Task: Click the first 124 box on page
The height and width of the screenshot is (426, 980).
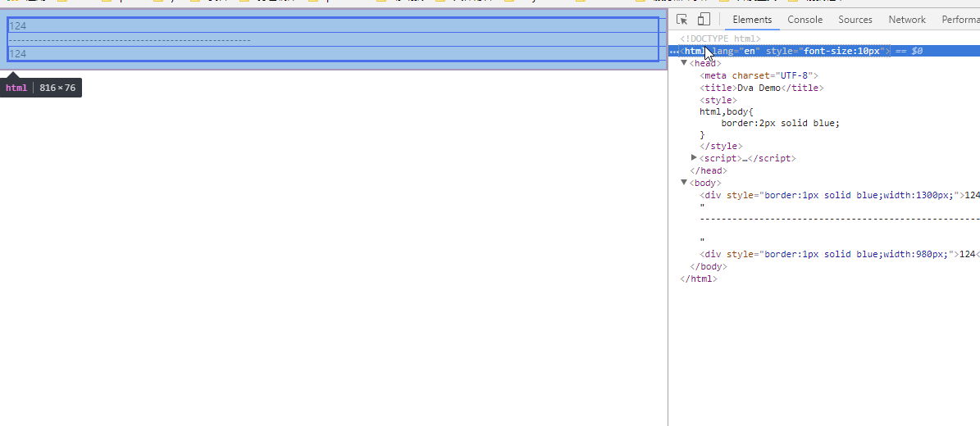Action: (x=333, y=25)
